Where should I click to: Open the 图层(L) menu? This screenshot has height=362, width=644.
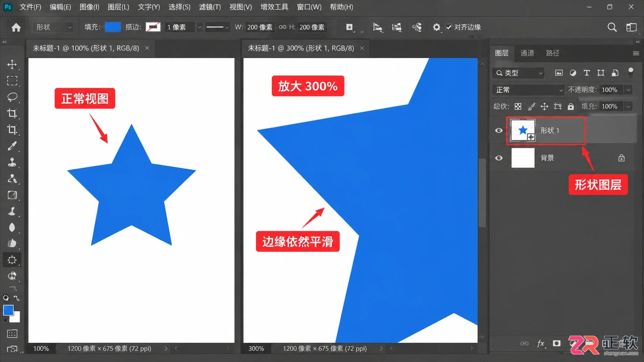[x=119, y=7]
